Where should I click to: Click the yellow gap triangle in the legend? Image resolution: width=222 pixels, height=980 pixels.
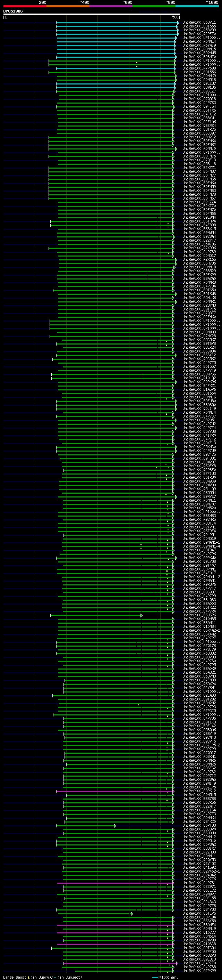click(28, 977)
